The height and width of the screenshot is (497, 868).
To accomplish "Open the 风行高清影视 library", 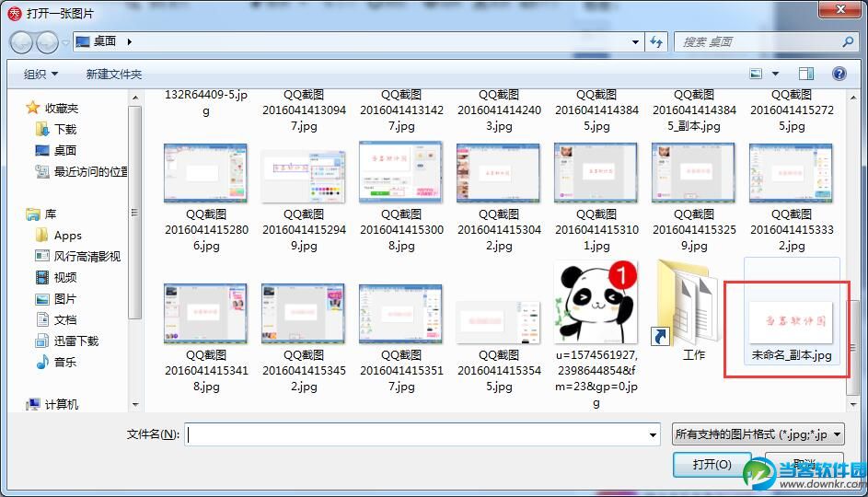I will tap(77, 256).
